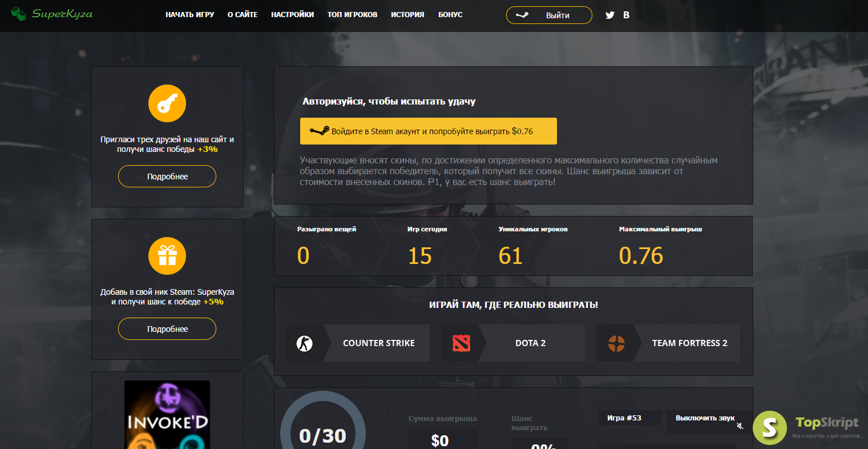
Task: Click the Team Fortress 2 logo icon
Action: [616, 343]
